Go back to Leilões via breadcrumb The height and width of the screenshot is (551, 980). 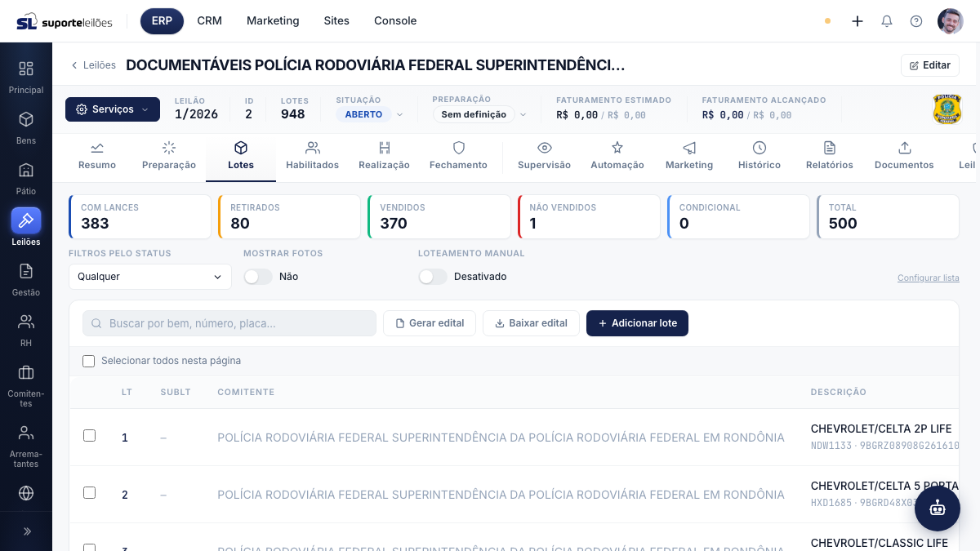coord(94,65)
